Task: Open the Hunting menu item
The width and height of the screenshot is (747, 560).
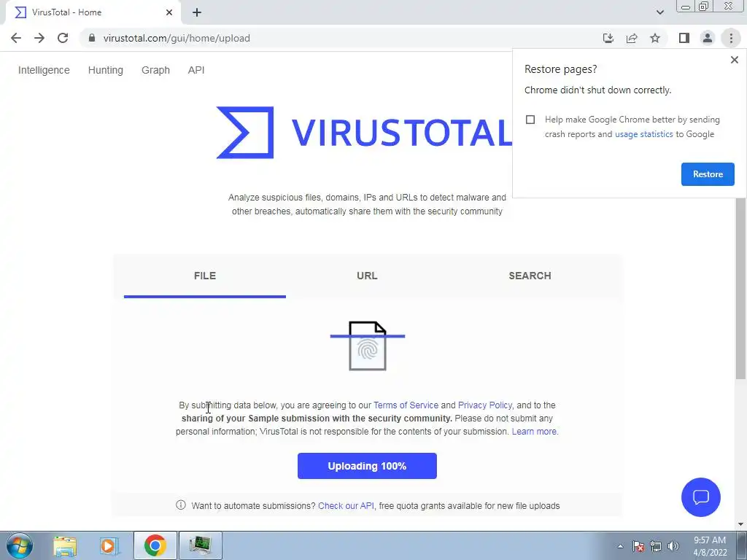Action: 105,70
